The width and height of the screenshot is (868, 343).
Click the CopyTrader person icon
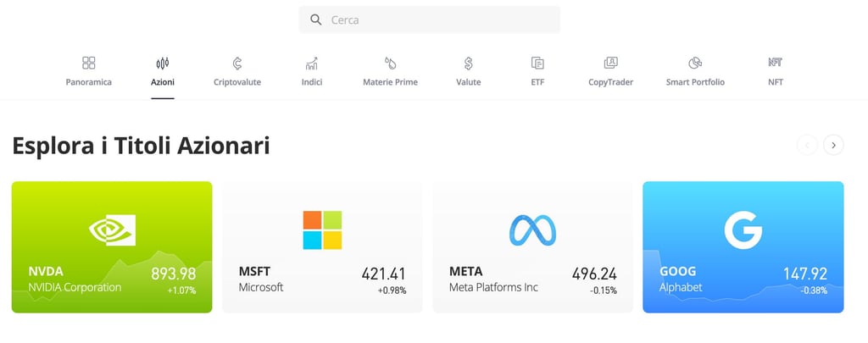610,63
